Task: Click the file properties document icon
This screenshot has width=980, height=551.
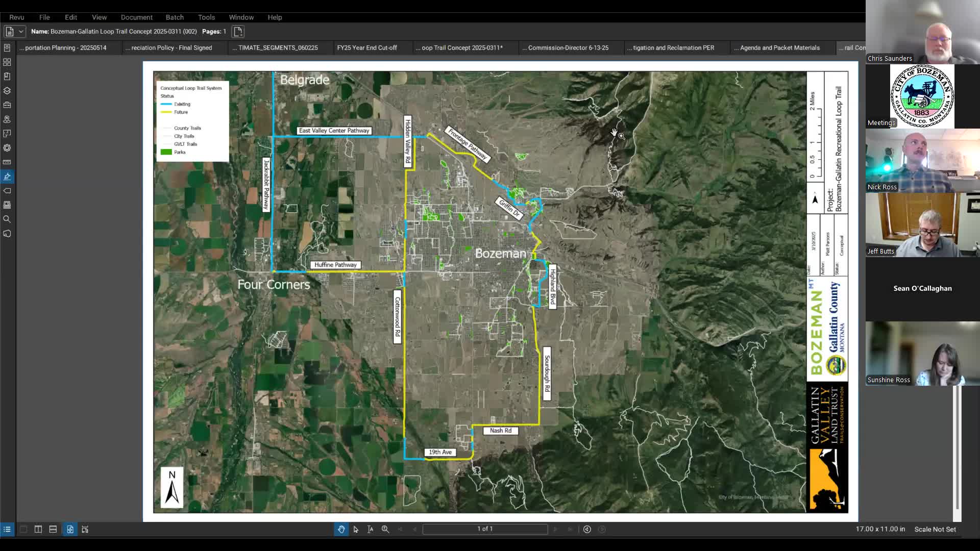Action: 9,32
